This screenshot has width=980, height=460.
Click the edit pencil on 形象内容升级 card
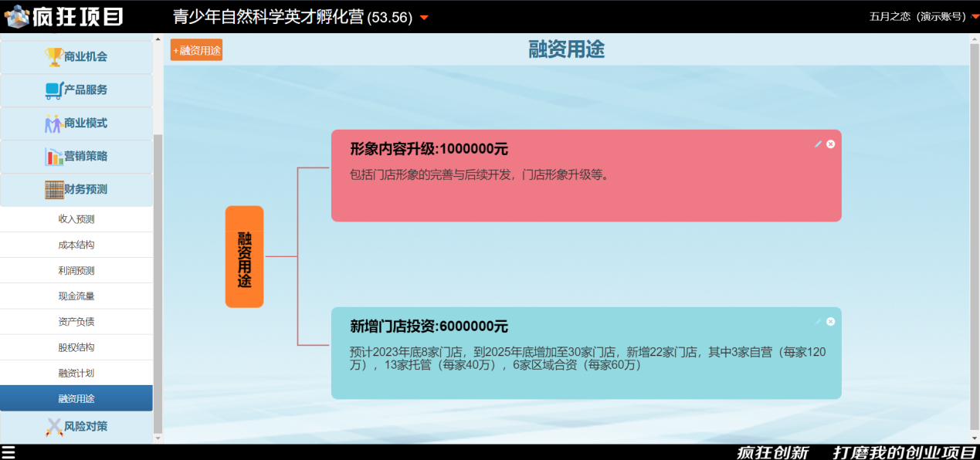[818, 144]
